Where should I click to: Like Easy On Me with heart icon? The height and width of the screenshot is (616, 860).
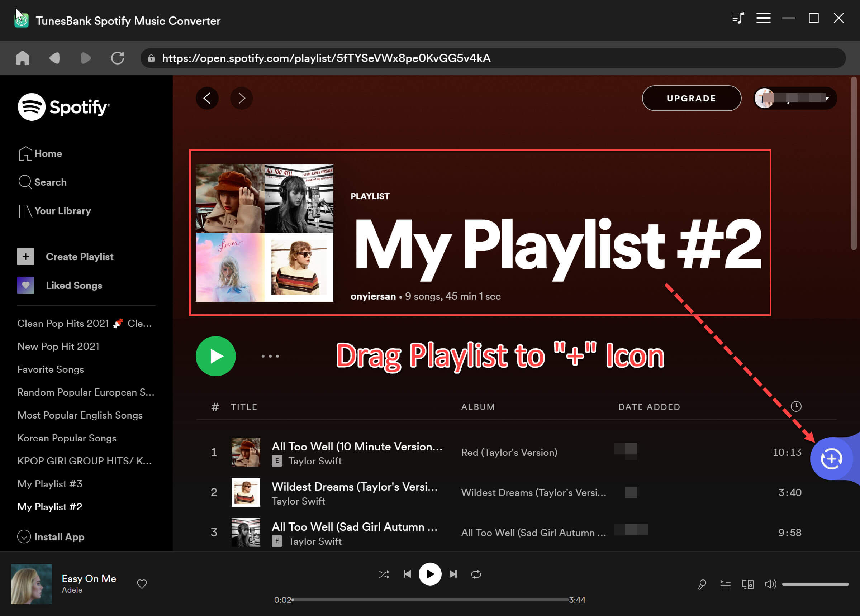coord(142,584)
